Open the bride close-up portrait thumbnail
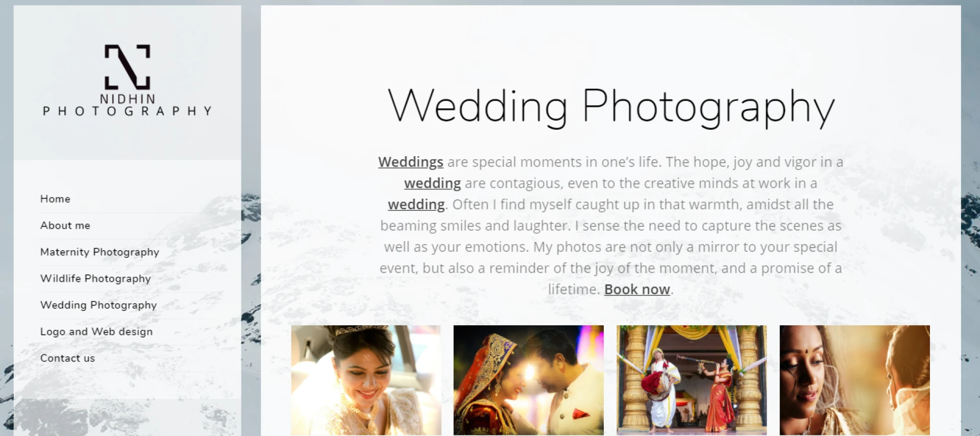The width and height of the screenshot is (980, 436). [854, 380]
